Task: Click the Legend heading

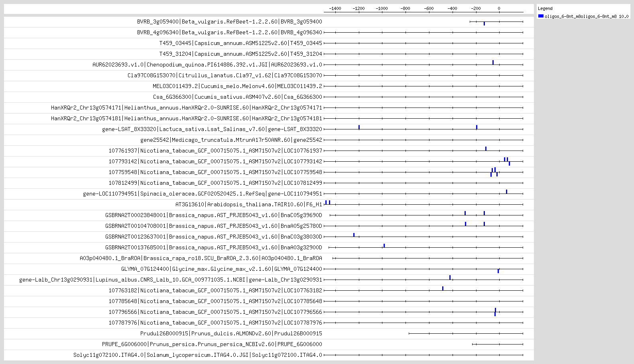Action: coord(545,8)
